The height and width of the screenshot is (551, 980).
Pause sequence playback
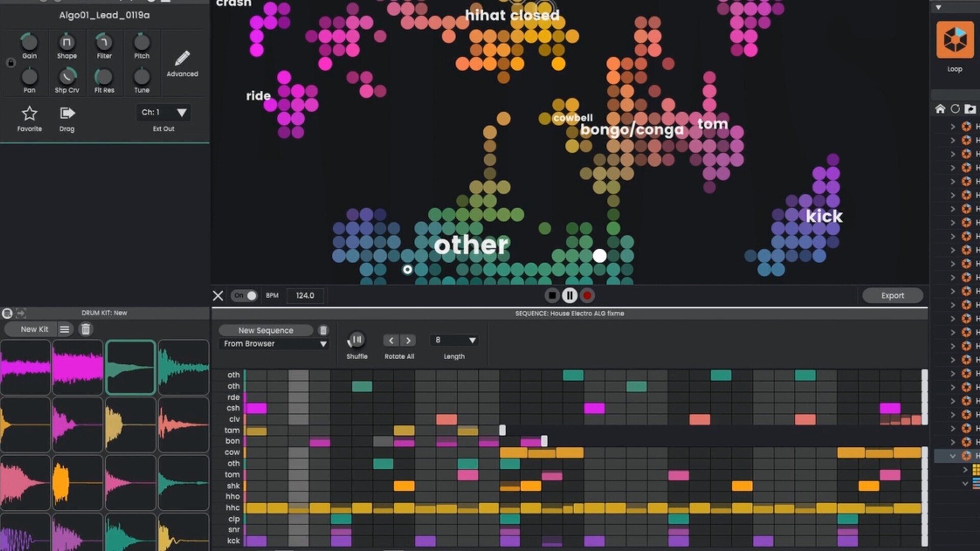coord(569,295)
